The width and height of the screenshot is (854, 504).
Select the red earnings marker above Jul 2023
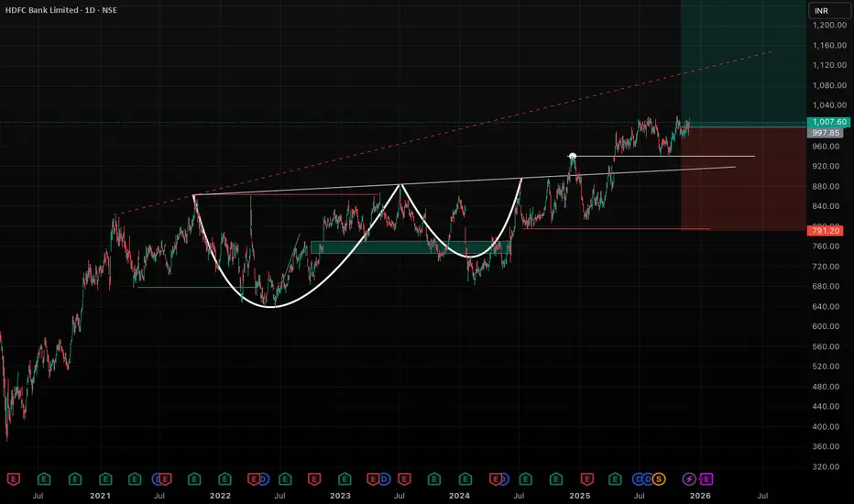click(x=404, y=479)
